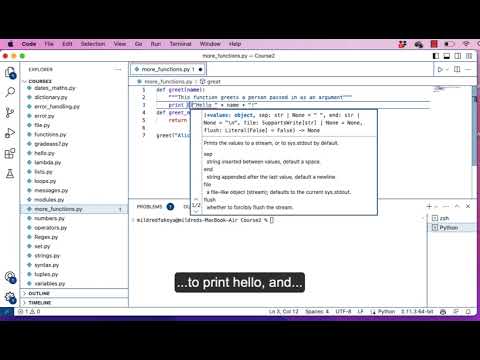
Task: Click the Ln 3, Col 12 status item
Action: point(284,312)
